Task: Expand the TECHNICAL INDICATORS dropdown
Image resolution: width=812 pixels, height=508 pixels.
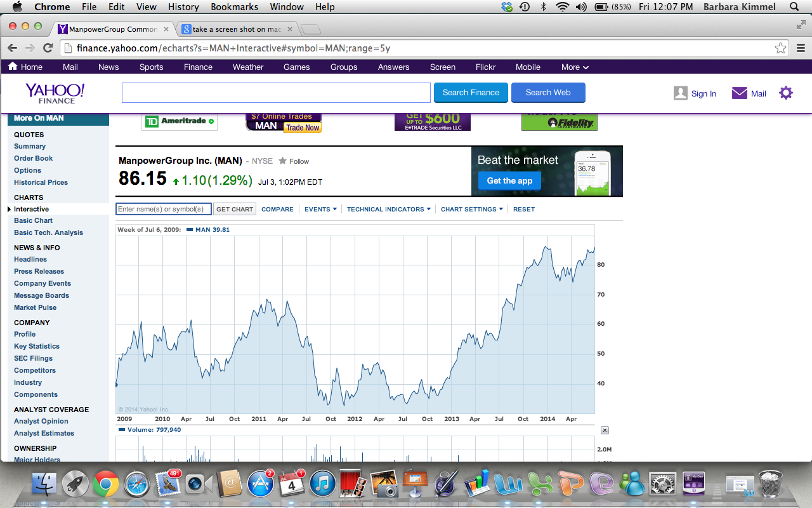Action: [x=389, y=209]
